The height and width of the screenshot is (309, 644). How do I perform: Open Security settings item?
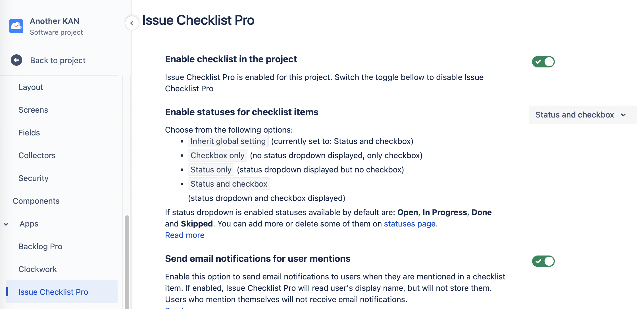(34, 178)
